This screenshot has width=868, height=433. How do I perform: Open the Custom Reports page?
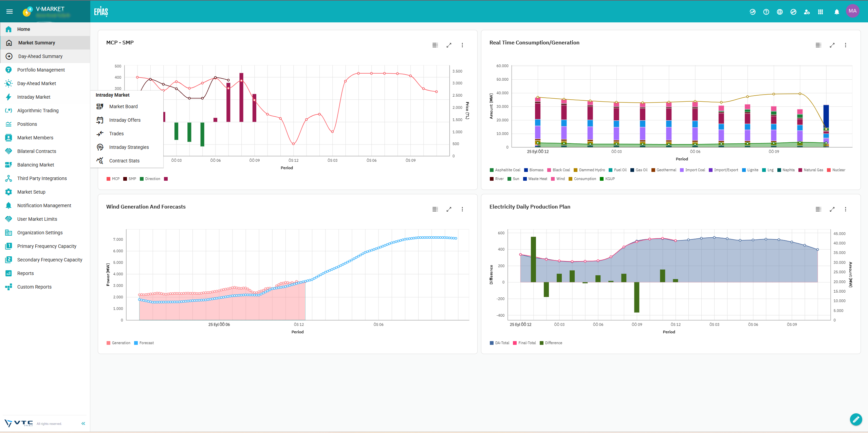[x=34, y=287]
